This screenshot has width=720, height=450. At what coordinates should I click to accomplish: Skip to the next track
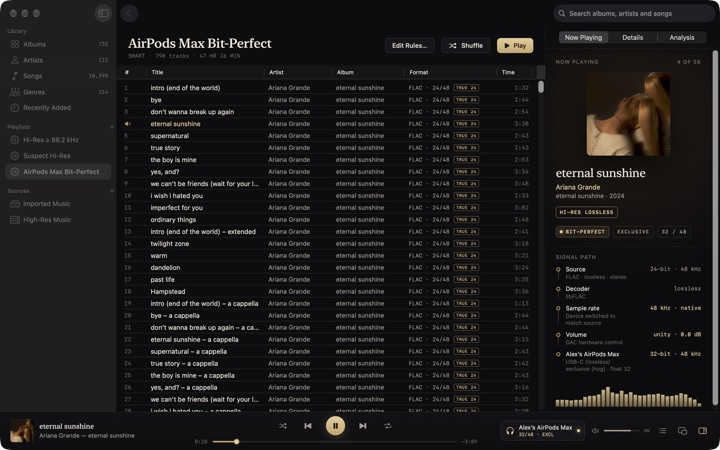(363, 426)
